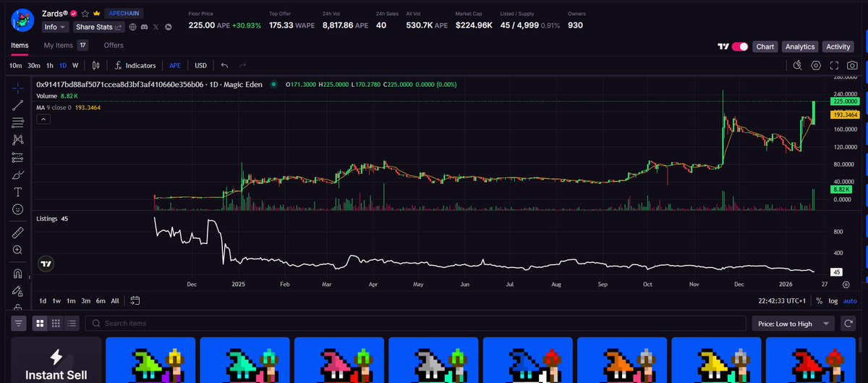Open the Fibonacci/gann lines tool
The height and width of the screenshot is (383, 868).
(17, 122)
